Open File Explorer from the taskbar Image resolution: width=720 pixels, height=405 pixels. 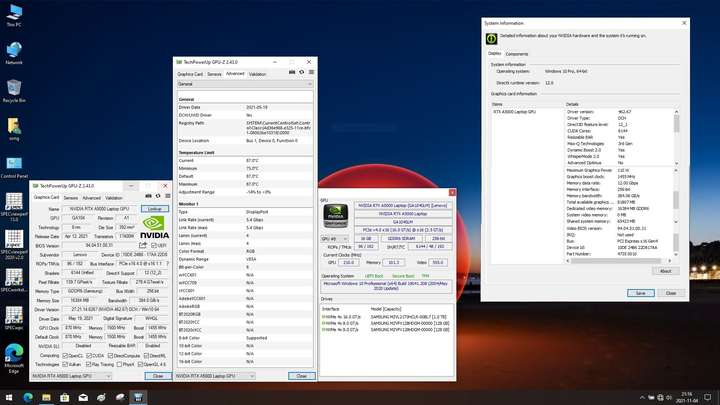[x=46, y=397]
